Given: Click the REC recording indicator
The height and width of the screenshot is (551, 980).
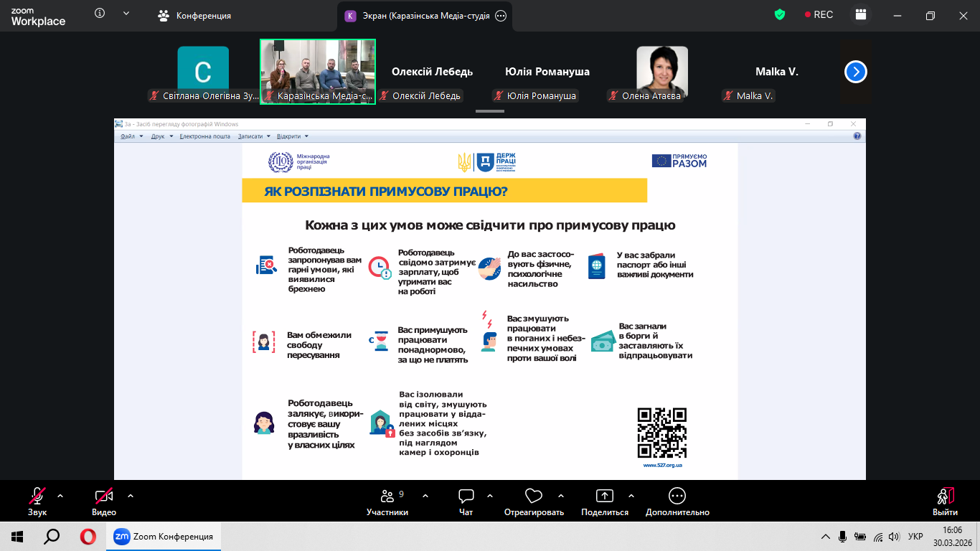Looking at the screenshot, I should click(819, 14).
